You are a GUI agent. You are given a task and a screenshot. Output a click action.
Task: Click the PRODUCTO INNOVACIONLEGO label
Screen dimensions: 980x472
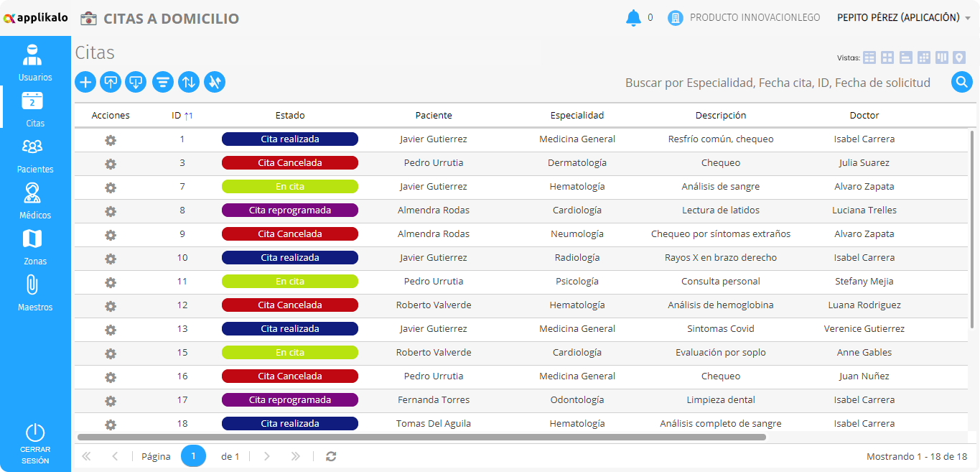pyautogui.click(x=755, y=18)
